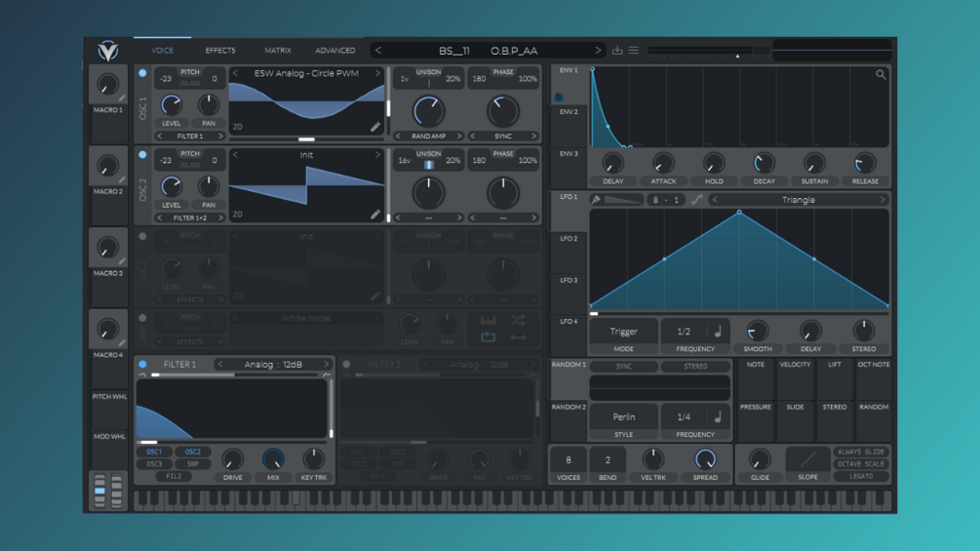Switch to the Advanced tab

pyautogui.click(x=335, y=51)
